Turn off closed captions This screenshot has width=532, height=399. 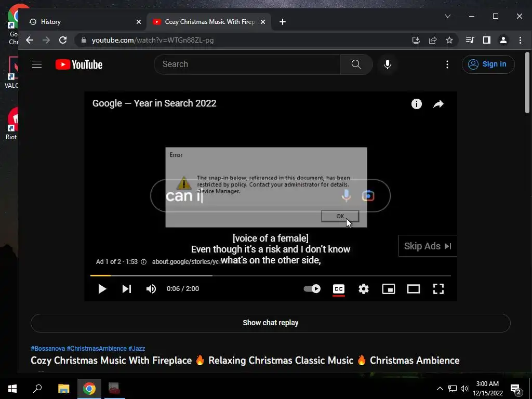(x=339, y=289)
